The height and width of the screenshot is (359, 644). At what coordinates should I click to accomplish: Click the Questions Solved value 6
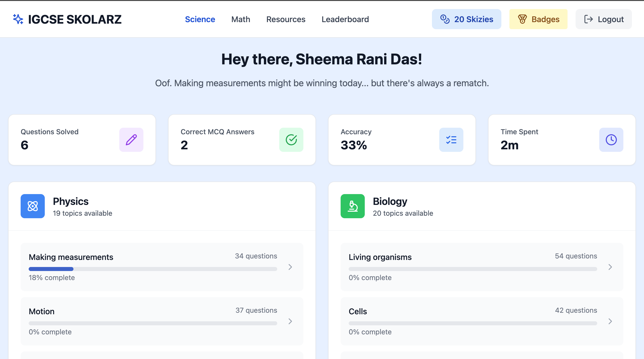click(x=24, y=145)
